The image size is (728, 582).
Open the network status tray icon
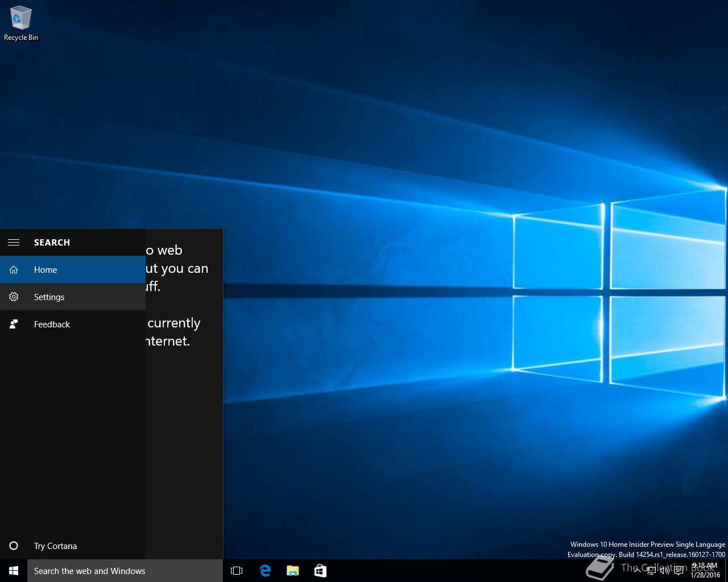click(x=651, y=571)
